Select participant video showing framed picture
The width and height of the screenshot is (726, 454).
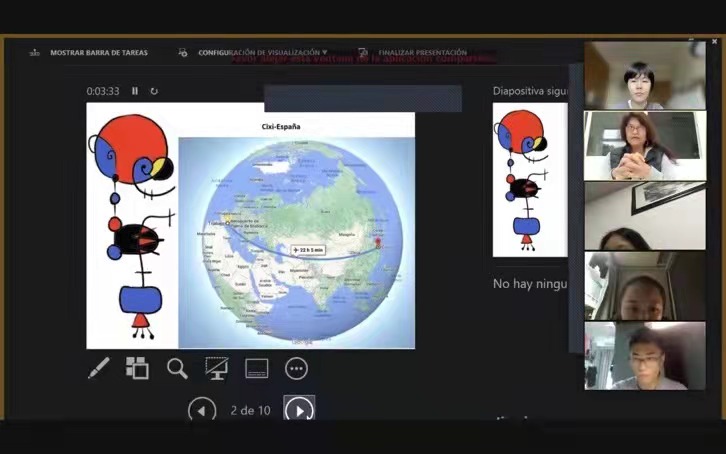pyautogui.click(x=645, y=216)
